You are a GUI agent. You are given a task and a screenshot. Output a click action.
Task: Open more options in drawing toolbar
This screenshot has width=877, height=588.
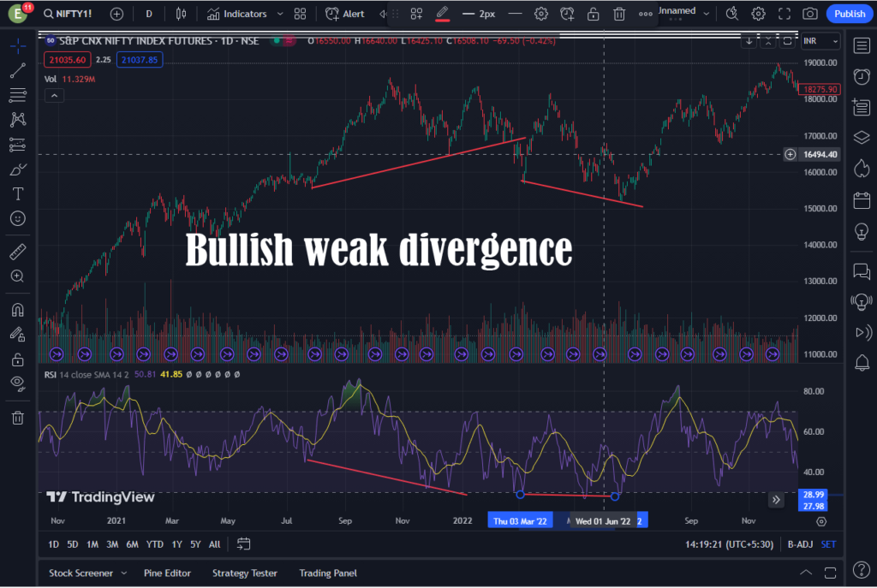pos(646,14)
